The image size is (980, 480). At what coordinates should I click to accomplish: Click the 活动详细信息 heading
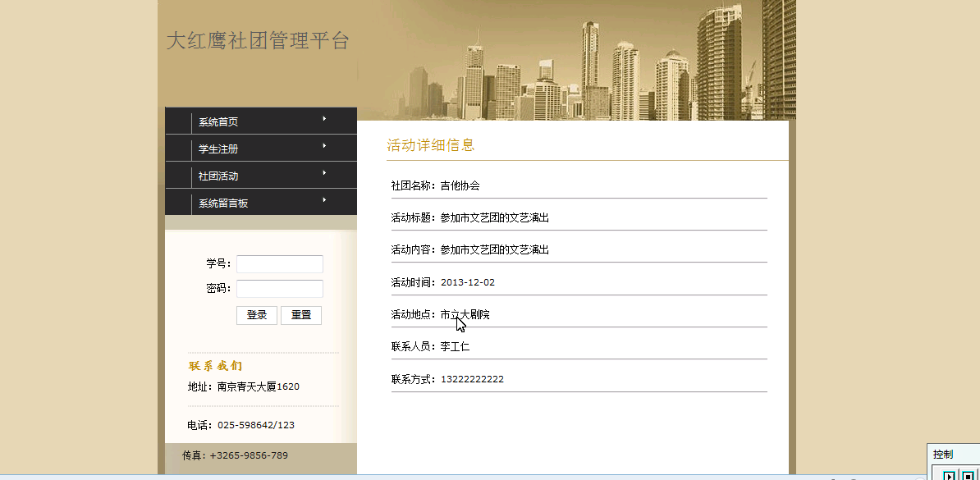(431, 145)
